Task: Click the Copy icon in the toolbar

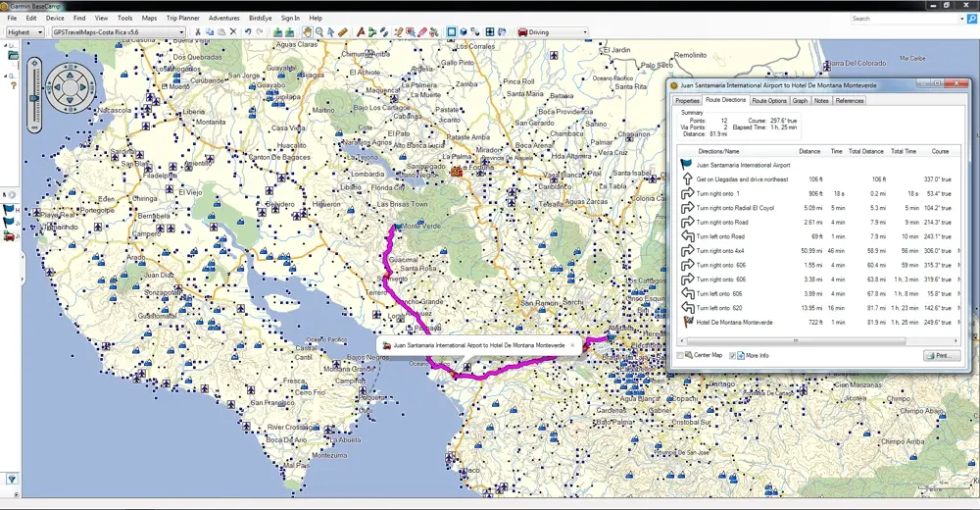Action: tap(210, 32)
